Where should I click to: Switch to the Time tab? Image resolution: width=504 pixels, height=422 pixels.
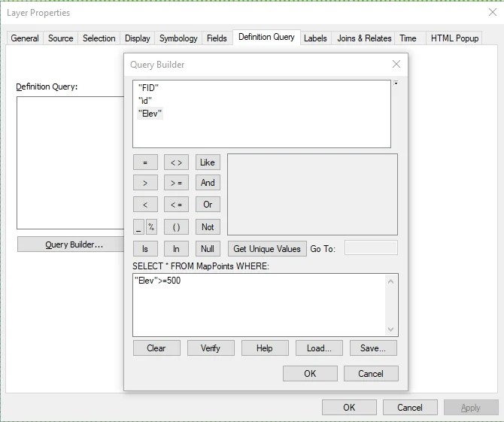coord(408,38)
